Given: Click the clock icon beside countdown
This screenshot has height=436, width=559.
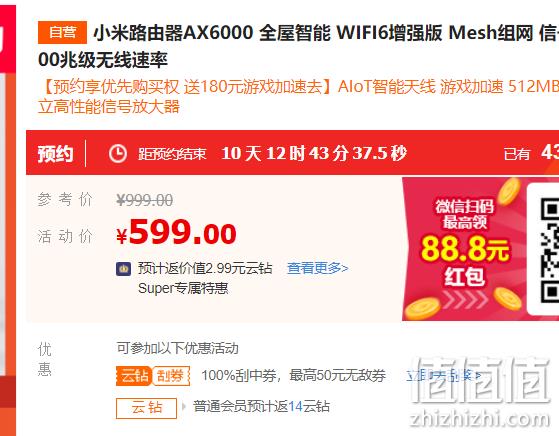Looking at the screenshot, I should pyautogui.click(x=118, y=154).
